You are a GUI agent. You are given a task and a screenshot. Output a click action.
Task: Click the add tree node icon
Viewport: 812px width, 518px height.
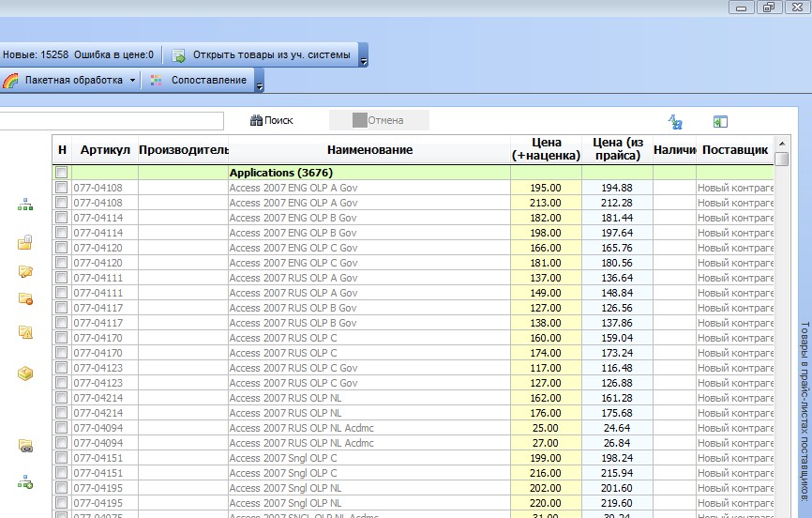[25, 482]
